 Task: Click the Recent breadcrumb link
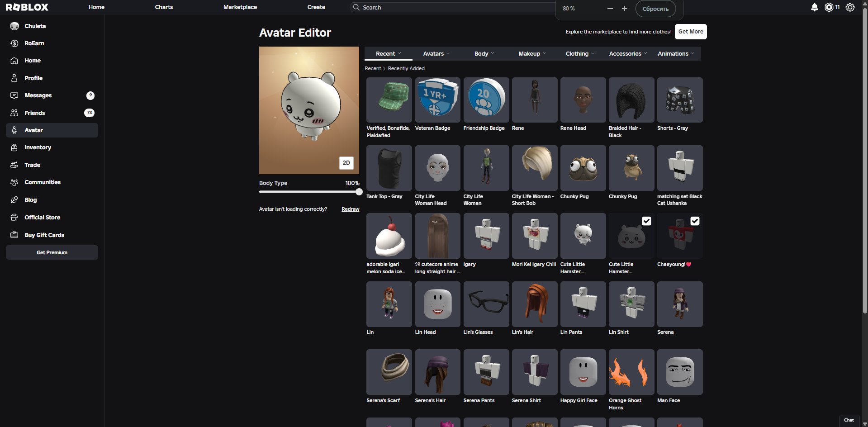tap(373, 68)
